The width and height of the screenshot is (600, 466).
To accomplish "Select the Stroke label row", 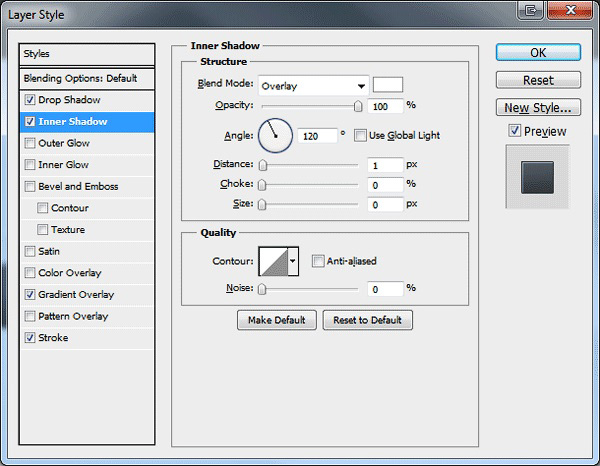I will tap(87, 337).
